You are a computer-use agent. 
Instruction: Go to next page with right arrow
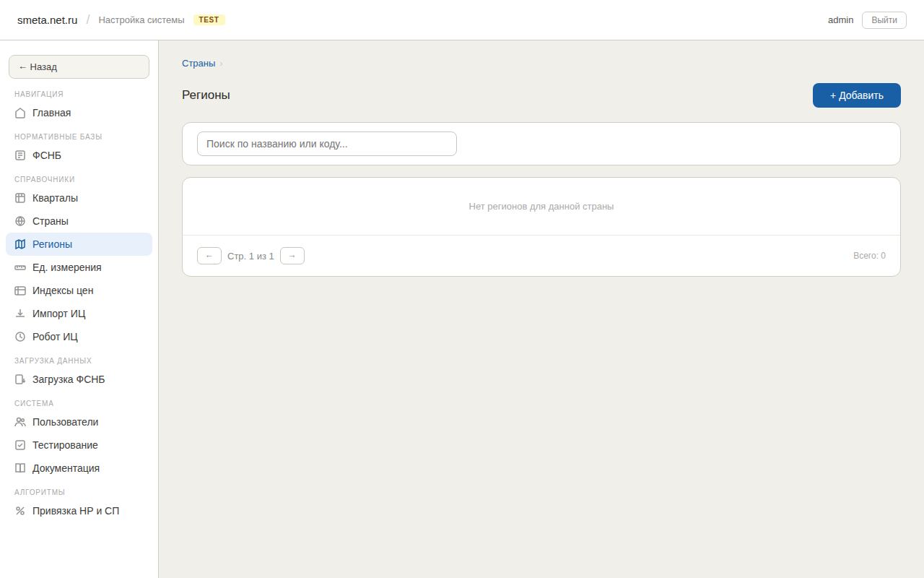click(292, 256)
